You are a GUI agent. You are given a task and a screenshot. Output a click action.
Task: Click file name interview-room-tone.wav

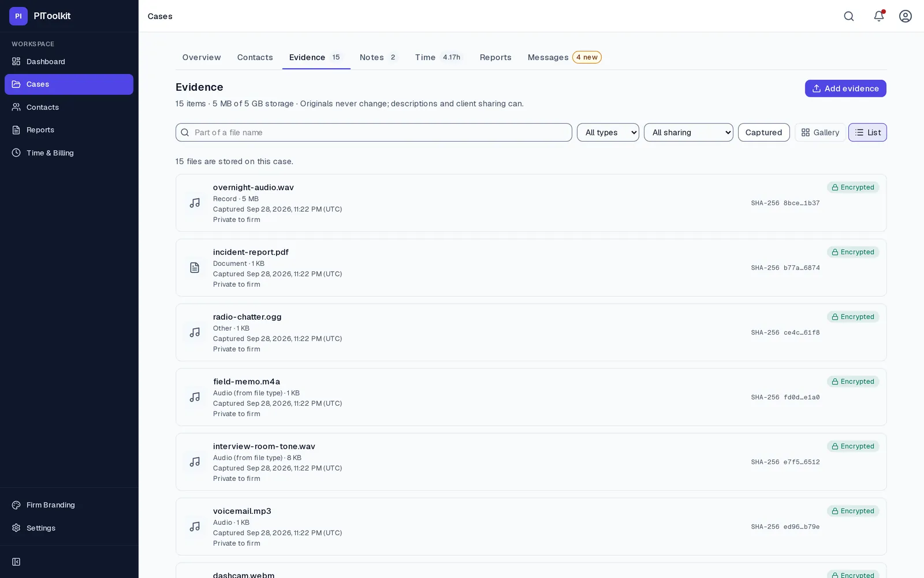click(264, 446)
